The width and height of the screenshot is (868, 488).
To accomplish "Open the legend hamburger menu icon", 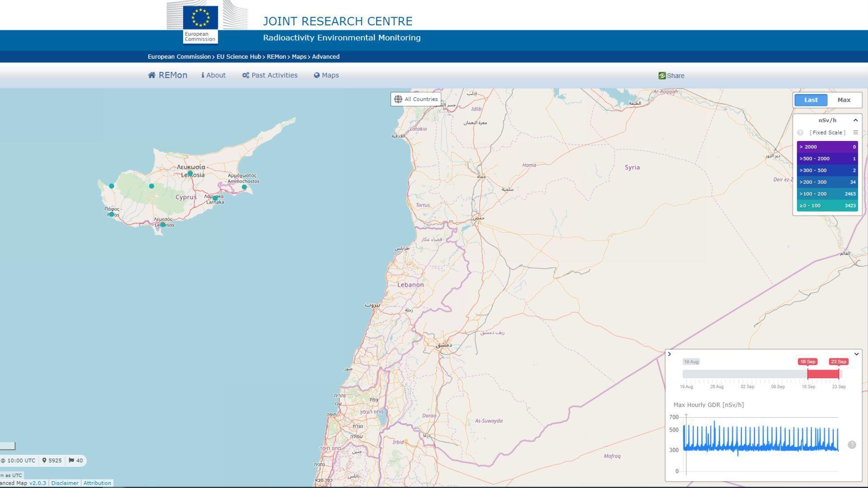I will 855,132.
